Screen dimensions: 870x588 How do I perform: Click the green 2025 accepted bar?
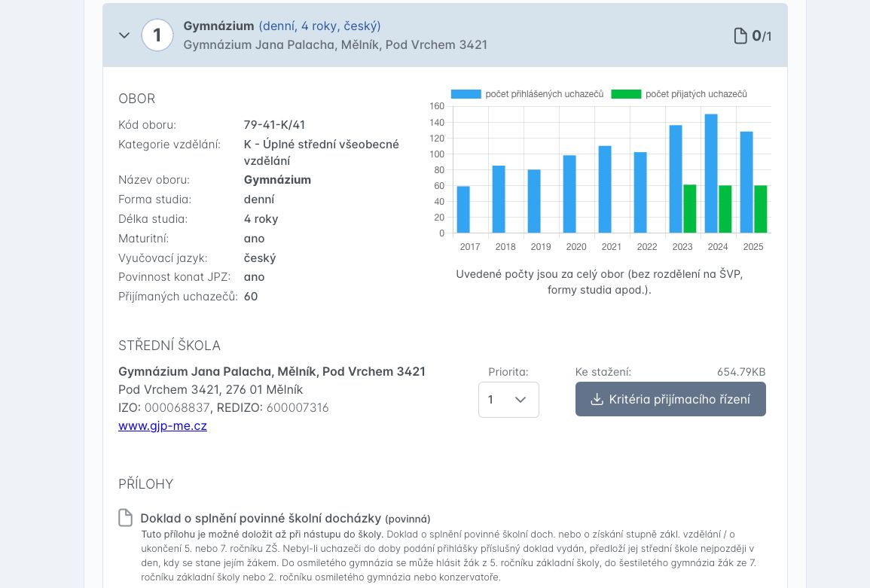tap(760, 209)
